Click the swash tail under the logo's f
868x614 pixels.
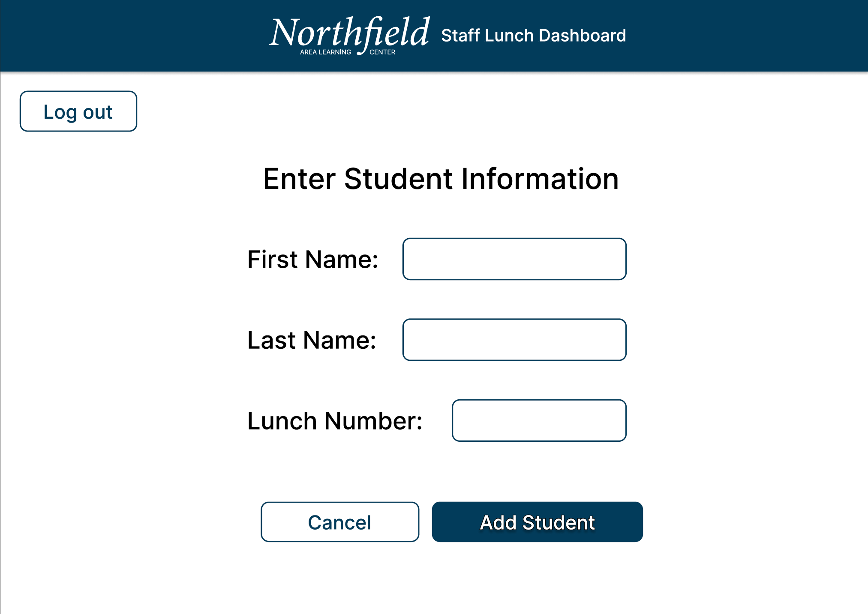pos(362,52)
